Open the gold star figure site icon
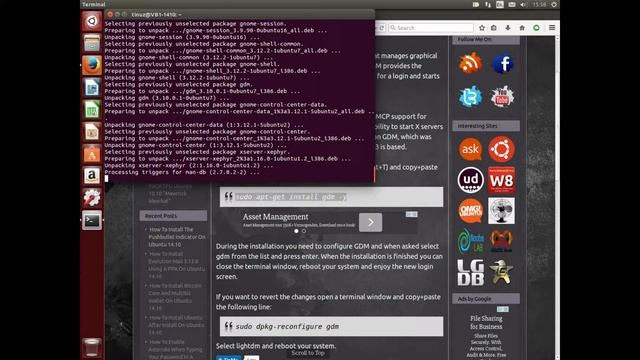This screenshot has width=640, height=360. tap(501, 272)
